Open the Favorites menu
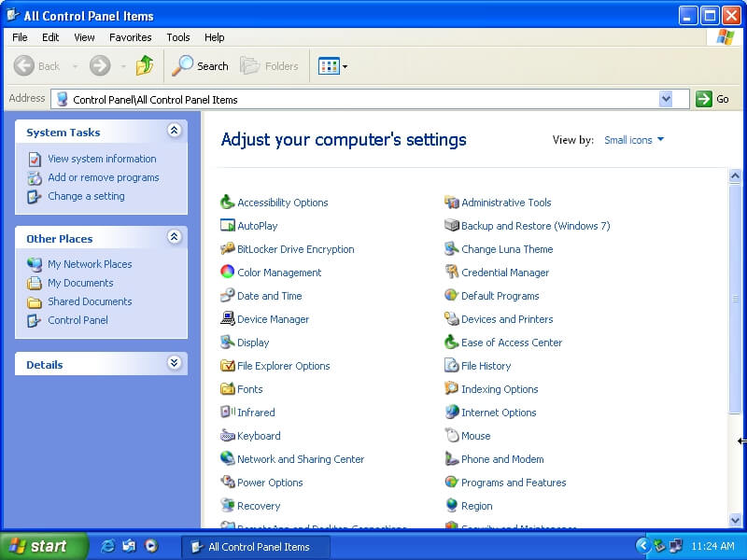Screen dimensions: 747x560 (130, 37)
